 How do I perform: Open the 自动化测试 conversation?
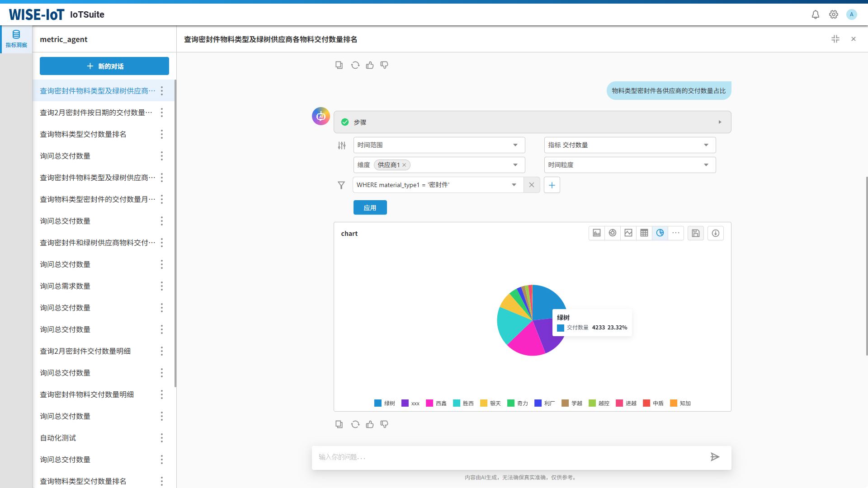(58, 438)
